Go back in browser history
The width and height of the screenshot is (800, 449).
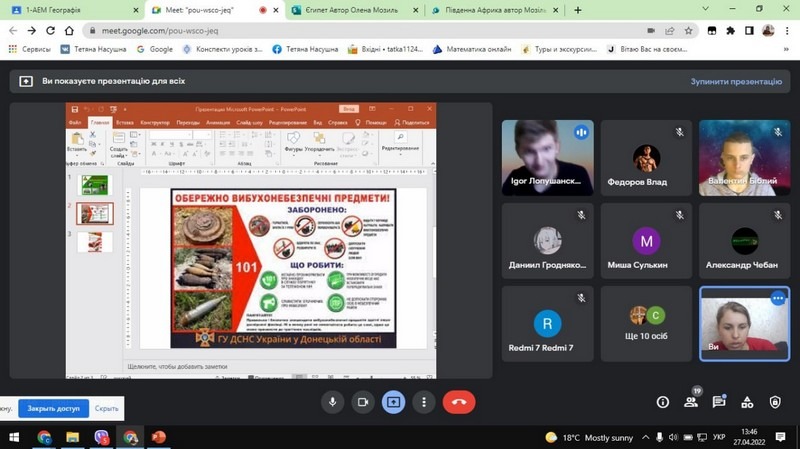point(13,31)
